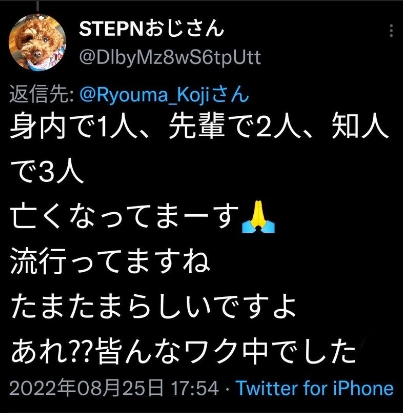Click the で3人 line of the tweet
403x413 pixels.
pos(47,173)
